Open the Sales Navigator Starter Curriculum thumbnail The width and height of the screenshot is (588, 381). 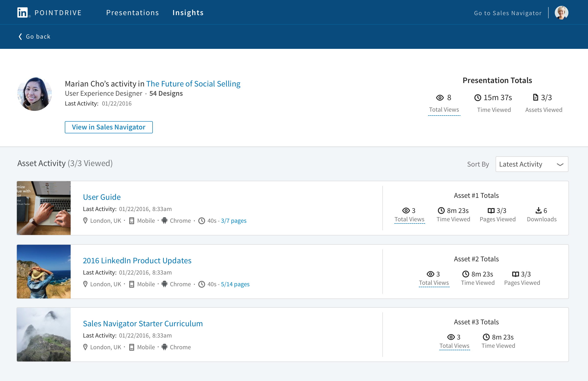[44, 335]
